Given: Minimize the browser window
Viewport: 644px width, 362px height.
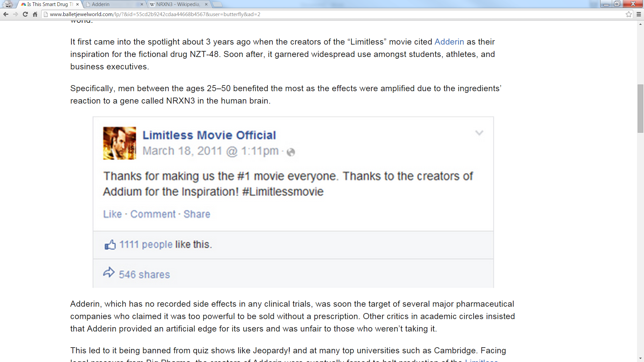Looking at the screenshot, I should [x=606, y=4].
